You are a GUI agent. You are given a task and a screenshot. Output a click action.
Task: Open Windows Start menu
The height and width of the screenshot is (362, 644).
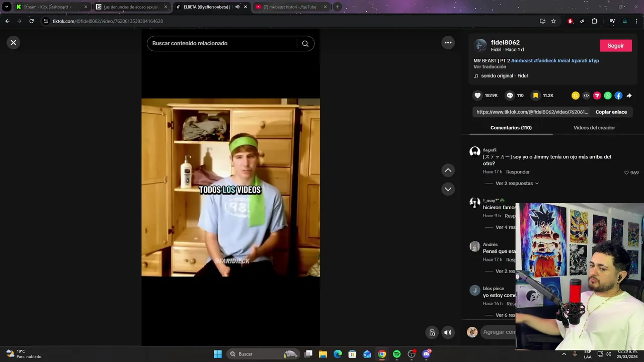[x=218, y=354]
